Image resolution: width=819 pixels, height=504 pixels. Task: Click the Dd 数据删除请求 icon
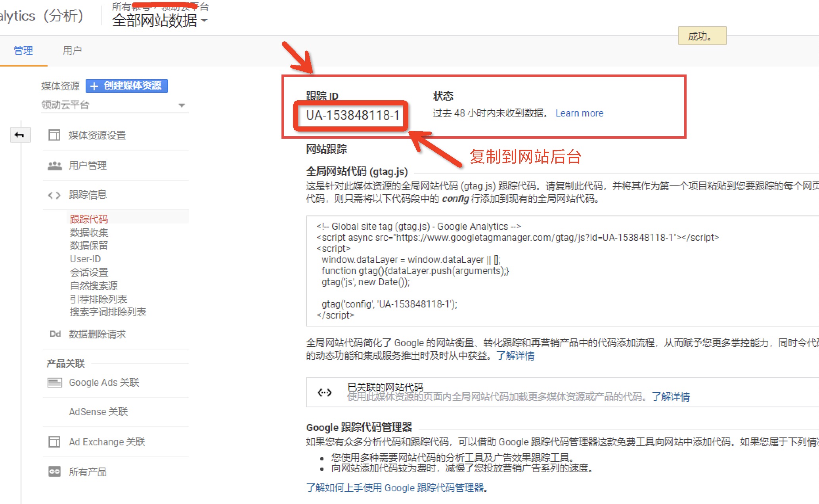(x=55, y=334)
